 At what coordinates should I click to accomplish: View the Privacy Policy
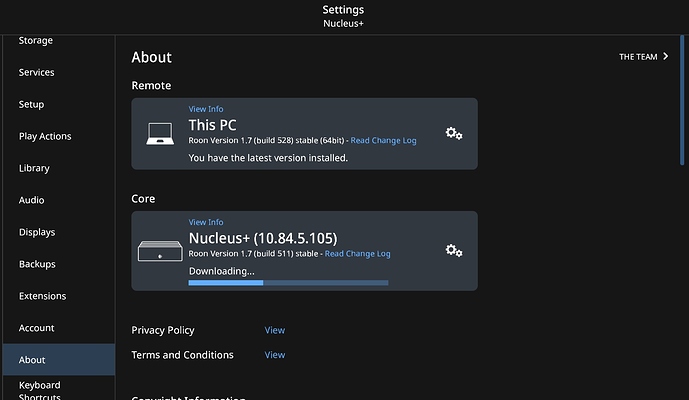click(x=275, y=330)
